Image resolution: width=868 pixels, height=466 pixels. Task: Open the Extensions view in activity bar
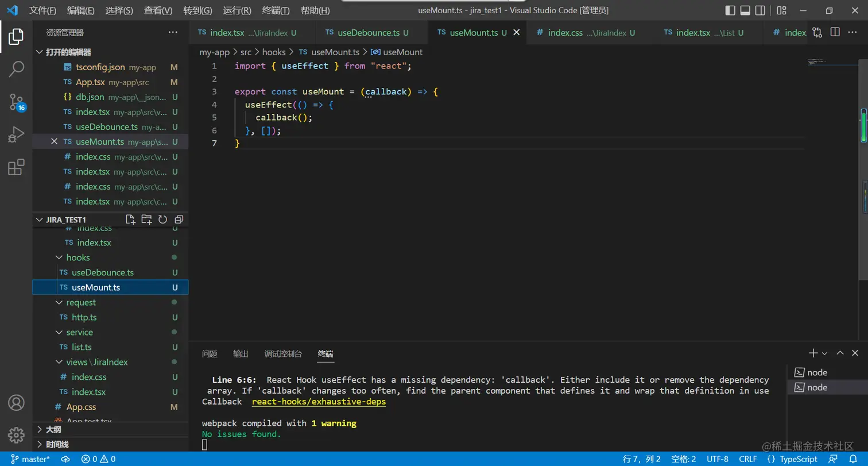point(16,167)
